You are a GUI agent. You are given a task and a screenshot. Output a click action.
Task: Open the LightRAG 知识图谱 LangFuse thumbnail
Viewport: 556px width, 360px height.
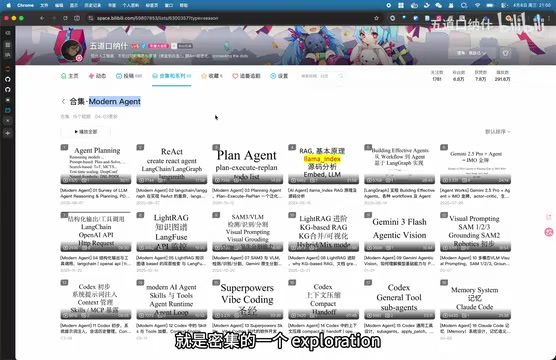172,232
